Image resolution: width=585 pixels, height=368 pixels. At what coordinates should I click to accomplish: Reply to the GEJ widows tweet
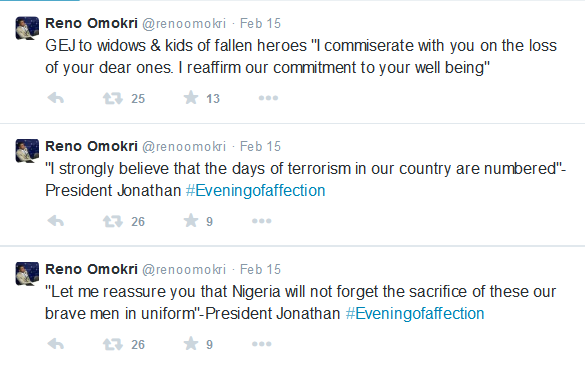tap(56, 98)
